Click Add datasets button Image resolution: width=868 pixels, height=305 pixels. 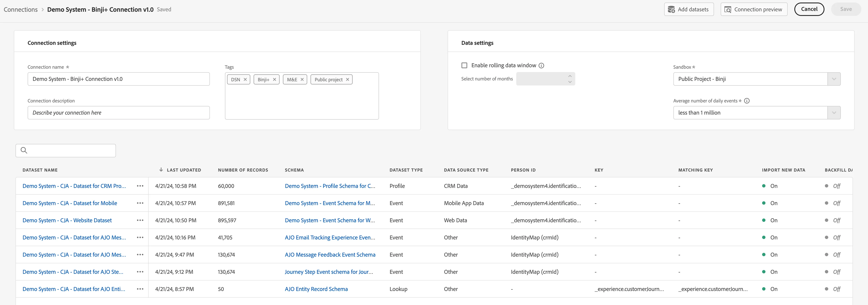689,9
